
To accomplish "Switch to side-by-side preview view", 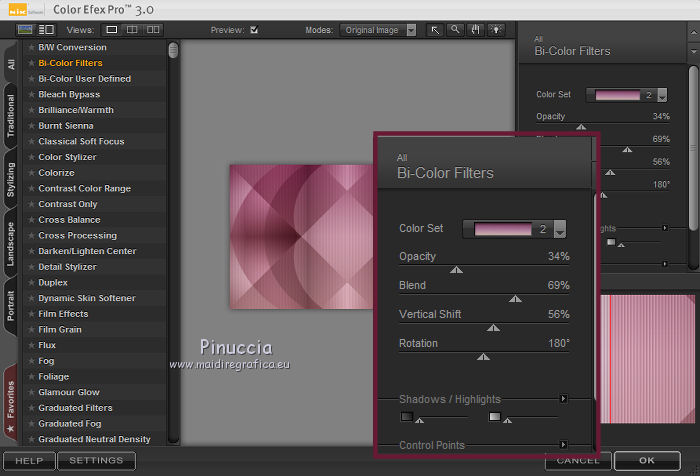I will 153,30.
